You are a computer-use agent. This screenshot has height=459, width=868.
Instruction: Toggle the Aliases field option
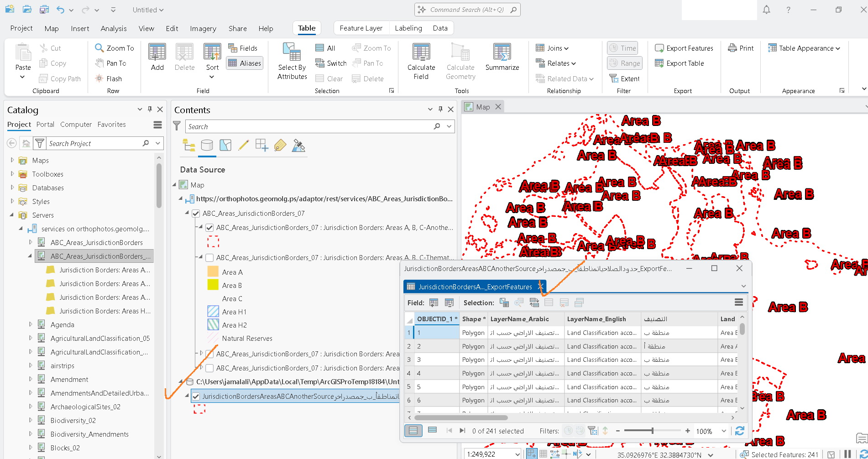click(x=245, y=63)
